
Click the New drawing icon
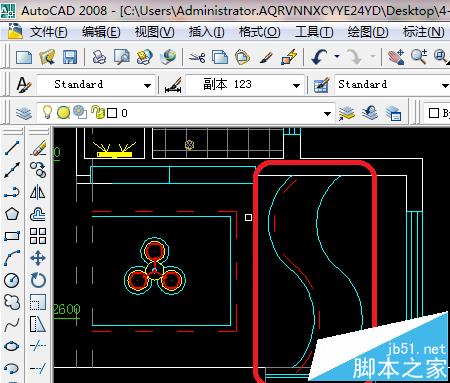(x=24, y=57)
